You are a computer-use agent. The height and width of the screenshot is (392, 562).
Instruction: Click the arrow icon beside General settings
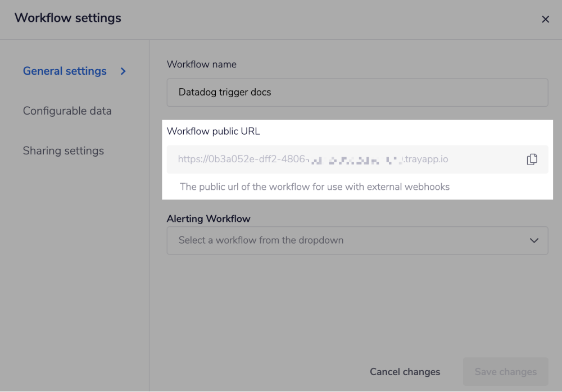123,71
